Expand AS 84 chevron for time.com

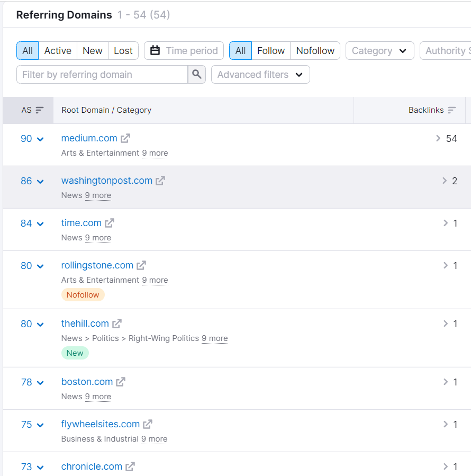(40, 224)
